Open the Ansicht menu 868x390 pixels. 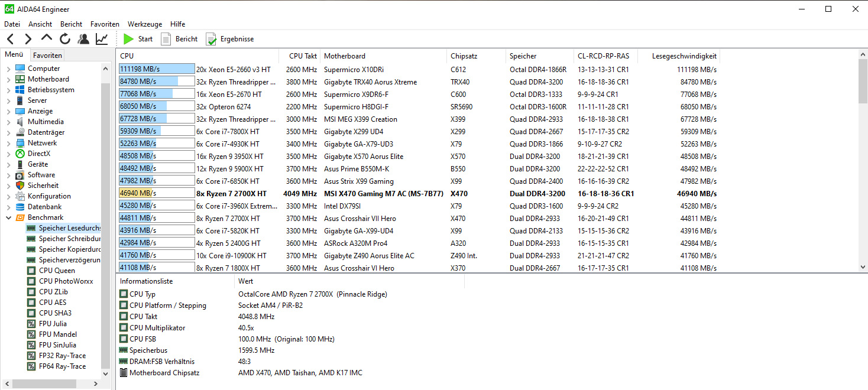40,24
